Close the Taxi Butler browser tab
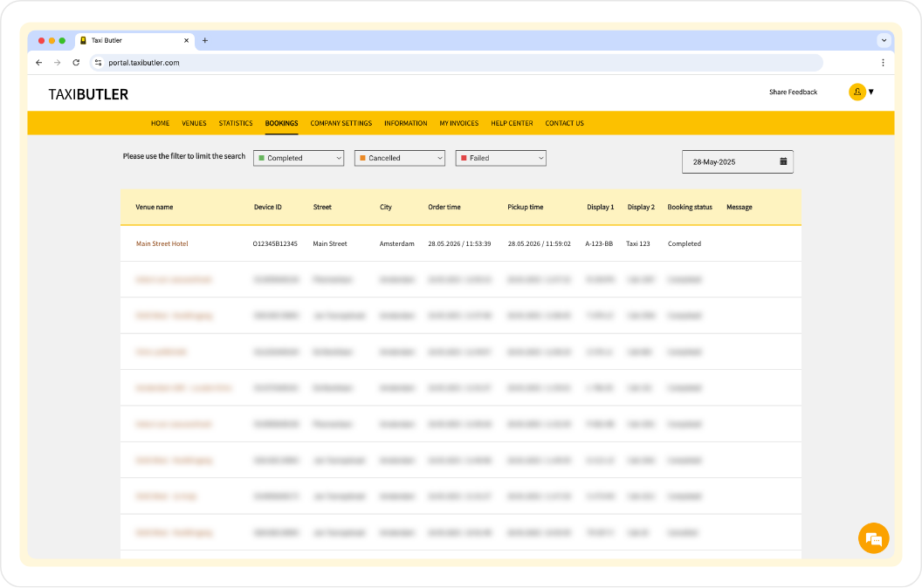922x588 pixels. tap(186, 40)
